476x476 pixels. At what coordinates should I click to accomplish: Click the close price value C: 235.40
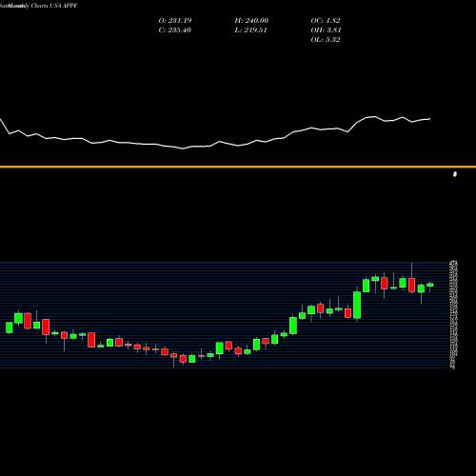pyautogui.click(x=175, y=30)
